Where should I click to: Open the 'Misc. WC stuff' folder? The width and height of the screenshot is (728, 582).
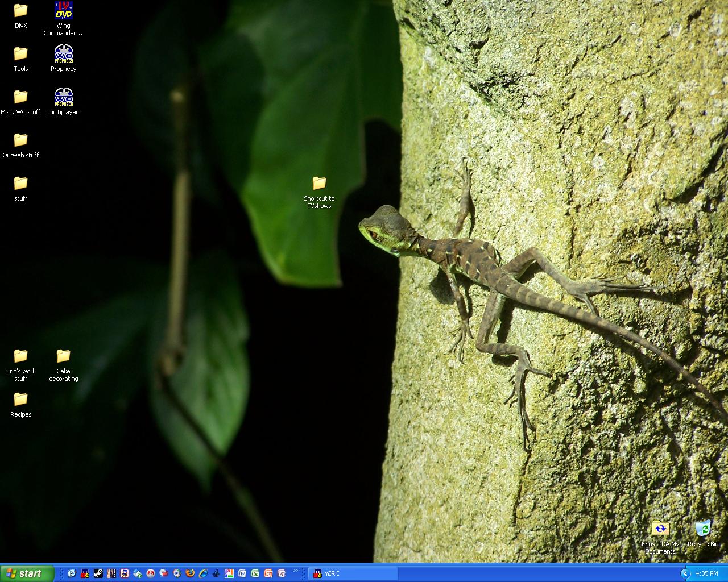[20, 97]
